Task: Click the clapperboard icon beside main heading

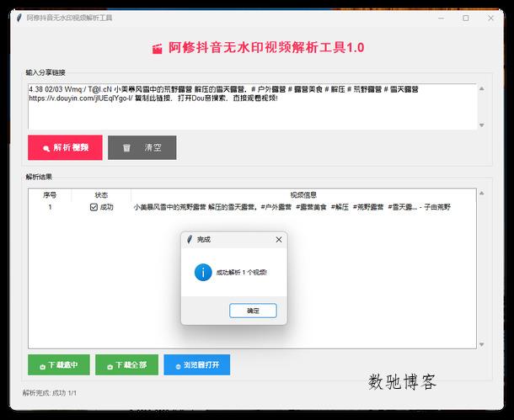Action: pos(157,49)
